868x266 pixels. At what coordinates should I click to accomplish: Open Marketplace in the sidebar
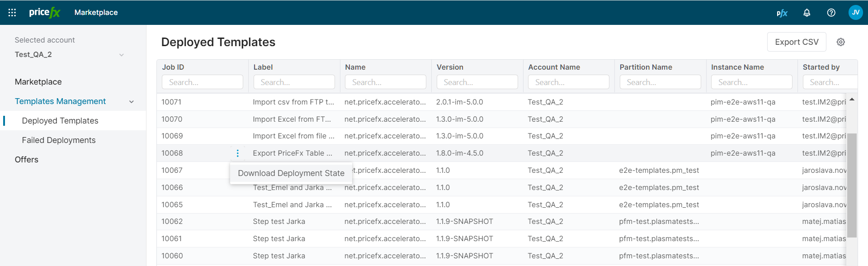[x=38, y=82]
